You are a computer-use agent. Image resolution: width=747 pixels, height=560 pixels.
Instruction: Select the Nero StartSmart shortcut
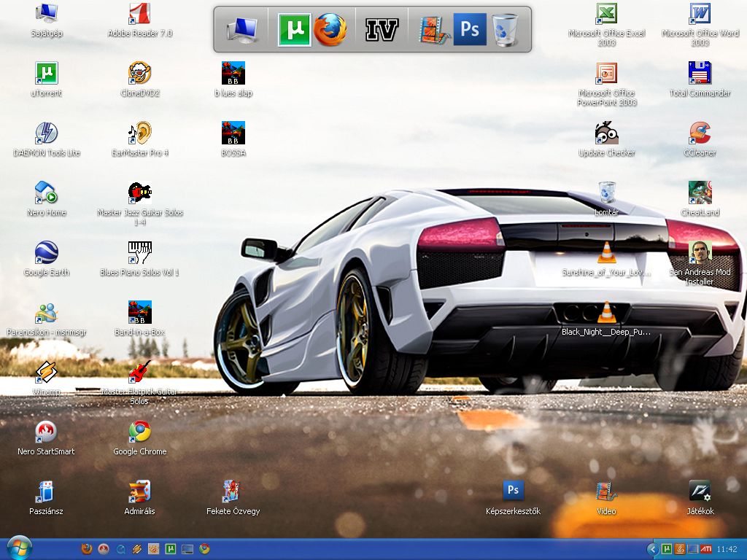47,438
